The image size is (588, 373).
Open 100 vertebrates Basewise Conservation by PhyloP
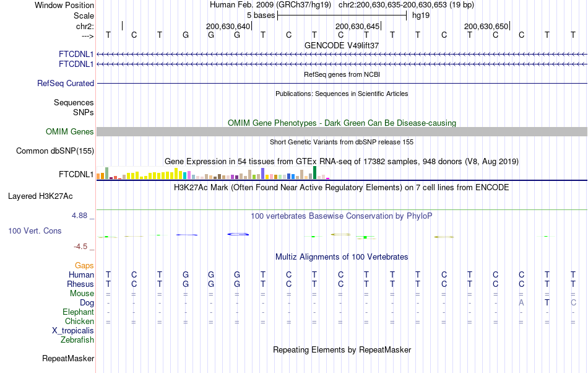[x=342, y=216]
